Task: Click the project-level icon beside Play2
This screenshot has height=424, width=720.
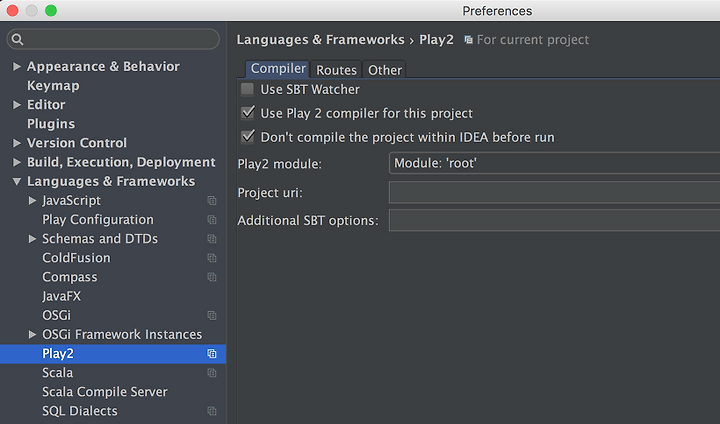Action: point(212,354)
